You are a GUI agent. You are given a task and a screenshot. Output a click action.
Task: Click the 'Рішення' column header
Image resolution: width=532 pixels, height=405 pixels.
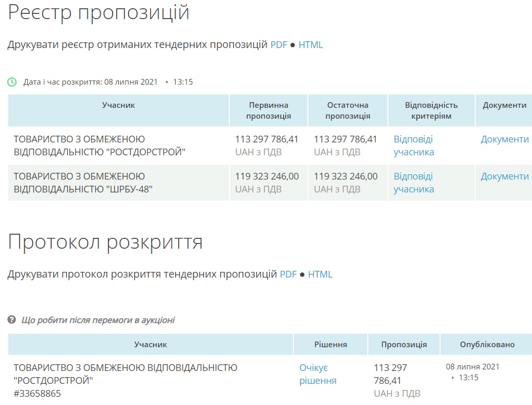point(331,344)
